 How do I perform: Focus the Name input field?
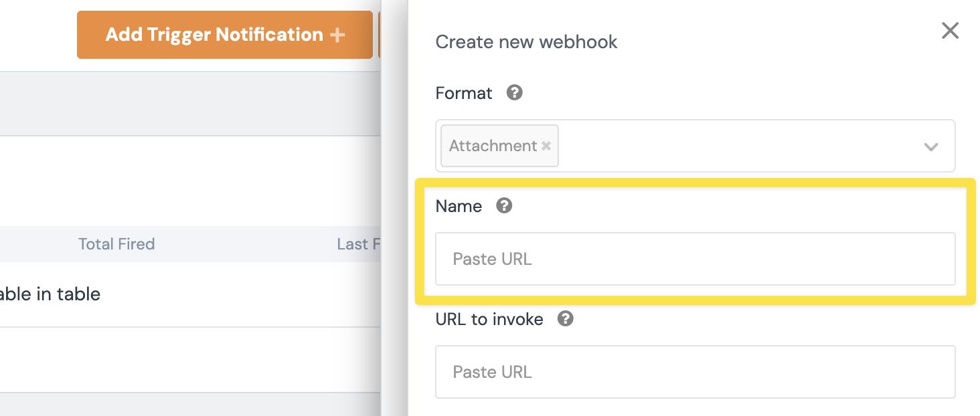pyautogui.click(x=695, y=259)
